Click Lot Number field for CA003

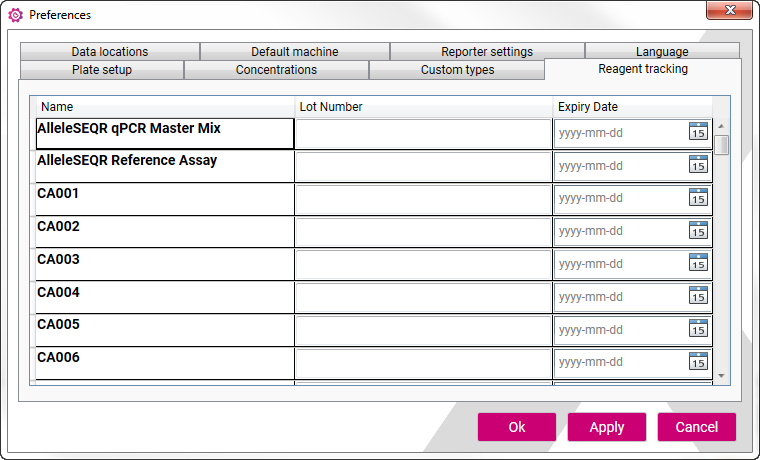click(x=424, y=265)
